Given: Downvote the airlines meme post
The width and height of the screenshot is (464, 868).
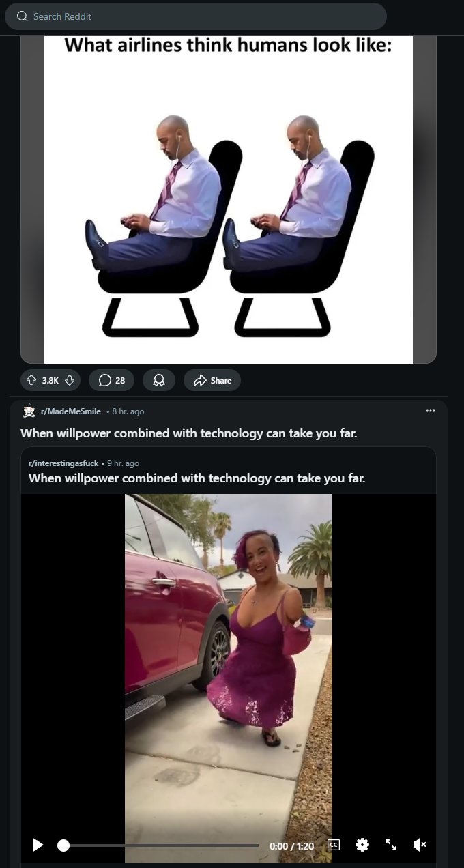Looking at the screenshot, I should tap(69, 380).
